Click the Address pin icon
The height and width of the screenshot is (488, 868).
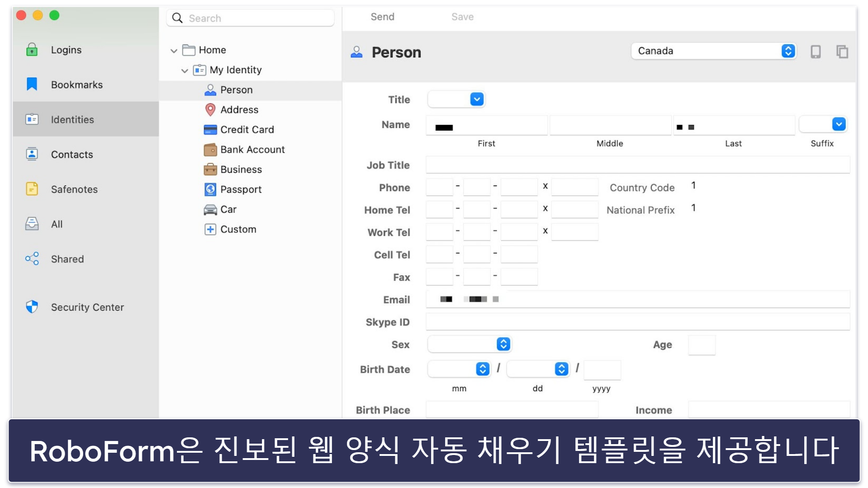[210, 110]
